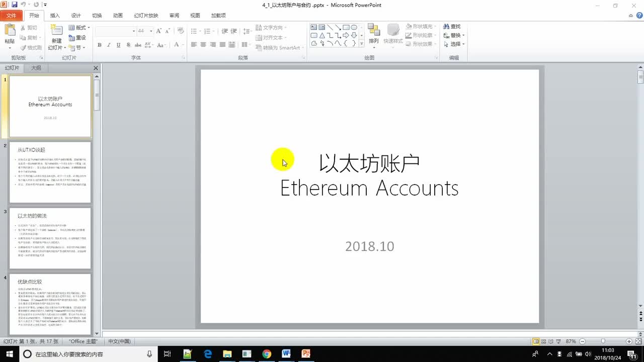Switch to Slide Show (幻灯片放映) tab
The image size is (644, 362).
tap(146, 16)
